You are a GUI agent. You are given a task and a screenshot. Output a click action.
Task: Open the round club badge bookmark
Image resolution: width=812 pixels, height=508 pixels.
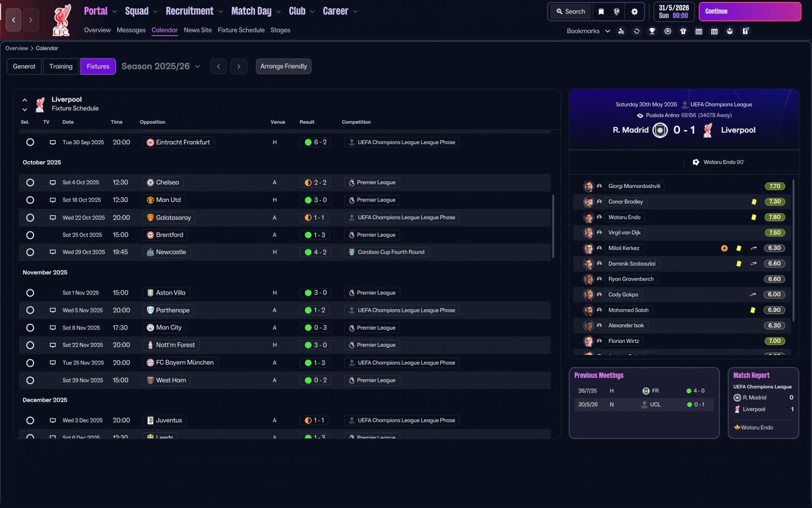(x=667, y=31)
